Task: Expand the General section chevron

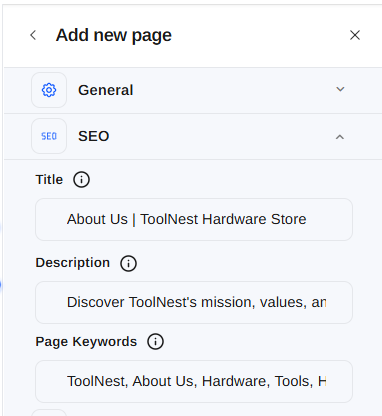Action: tap(340, 89)
